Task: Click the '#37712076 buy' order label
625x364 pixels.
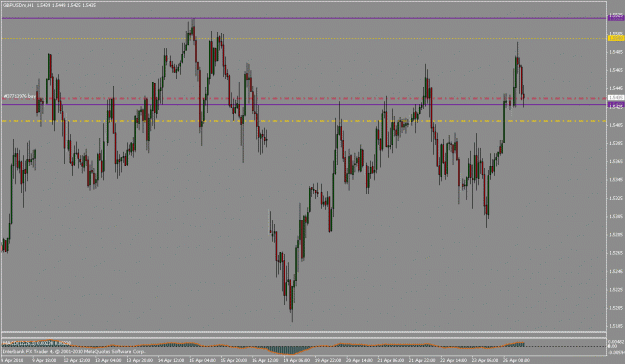Action: [20, 96]
